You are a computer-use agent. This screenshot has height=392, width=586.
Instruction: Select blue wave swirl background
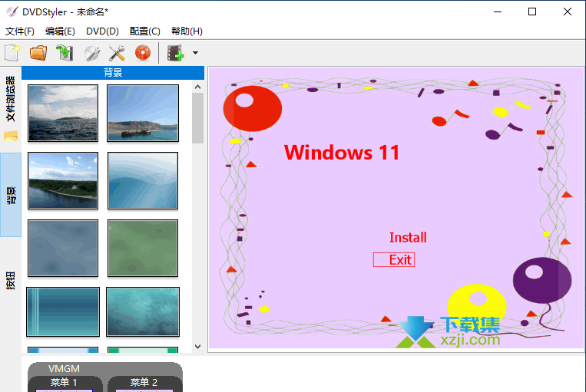click(x=143, y=180)
